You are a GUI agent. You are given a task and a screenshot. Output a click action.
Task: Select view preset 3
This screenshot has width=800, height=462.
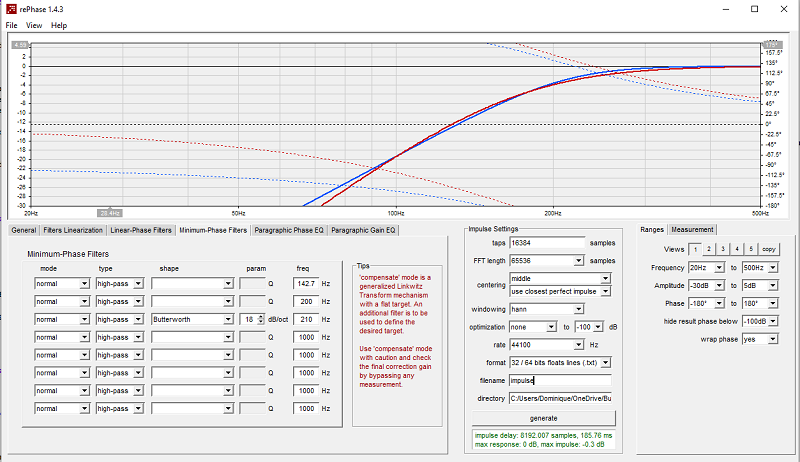[723, 249]
